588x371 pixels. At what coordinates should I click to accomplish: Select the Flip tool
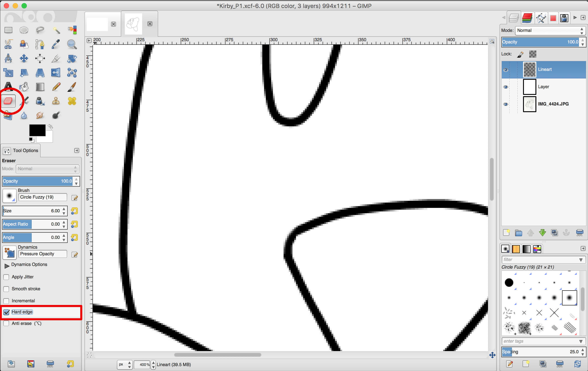pos(56,72)
